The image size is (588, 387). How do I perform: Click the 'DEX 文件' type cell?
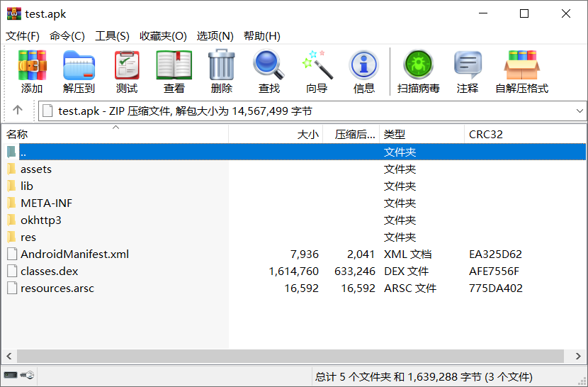[x=406, y=271]
